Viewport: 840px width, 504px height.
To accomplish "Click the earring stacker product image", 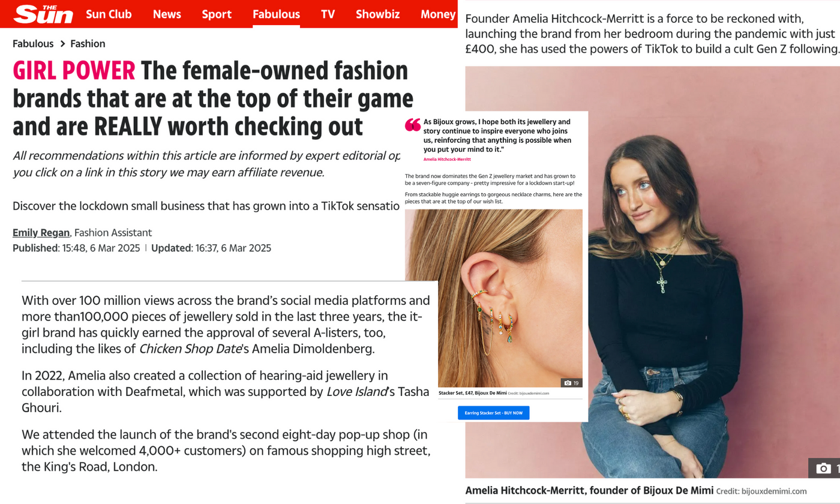I will click(494, 298).
